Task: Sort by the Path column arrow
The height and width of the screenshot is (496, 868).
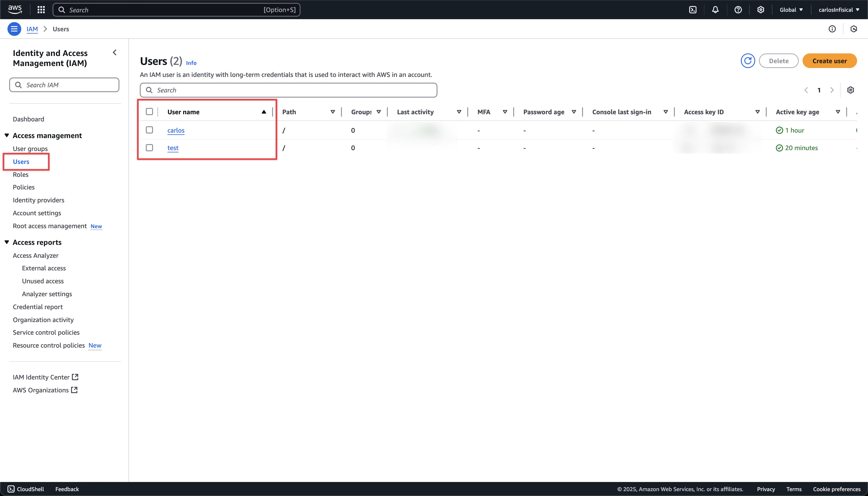Action: 332,112
